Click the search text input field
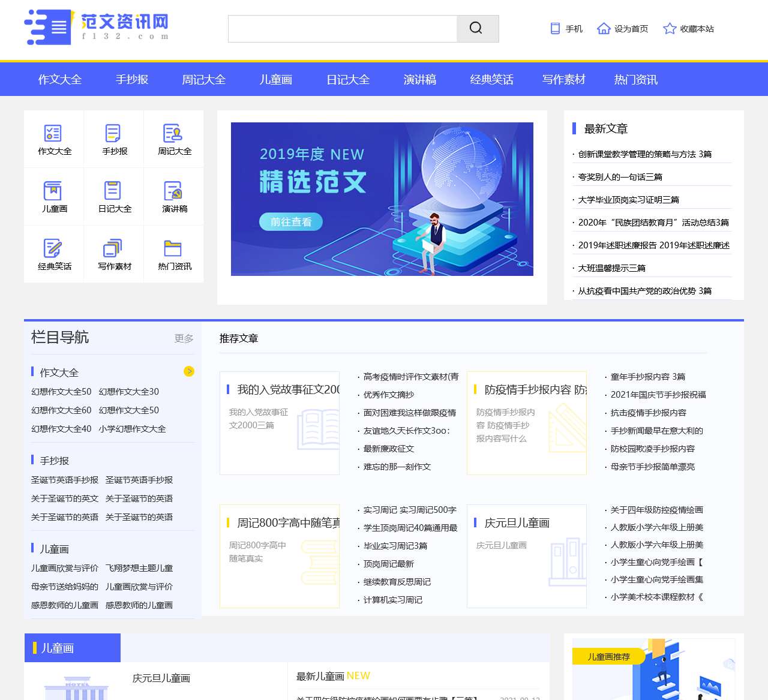The width and height of the screenshot is (768, 700). (x=343, y=29)
